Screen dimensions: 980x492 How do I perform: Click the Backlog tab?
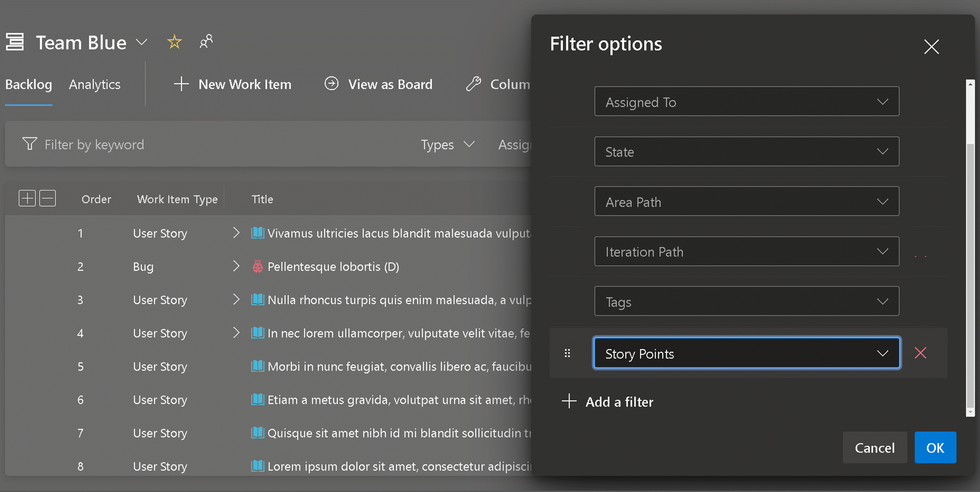tap(29, 83)
